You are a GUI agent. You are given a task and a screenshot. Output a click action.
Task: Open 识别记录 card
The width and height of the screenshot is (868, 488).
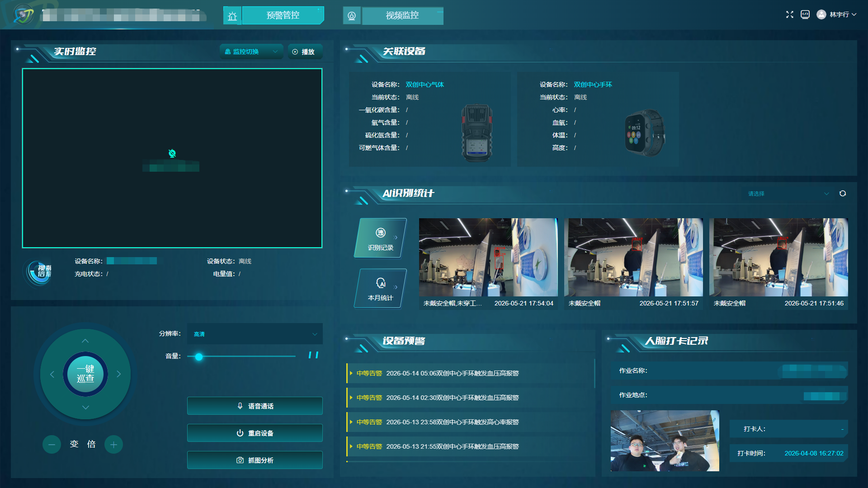[381, 238]
